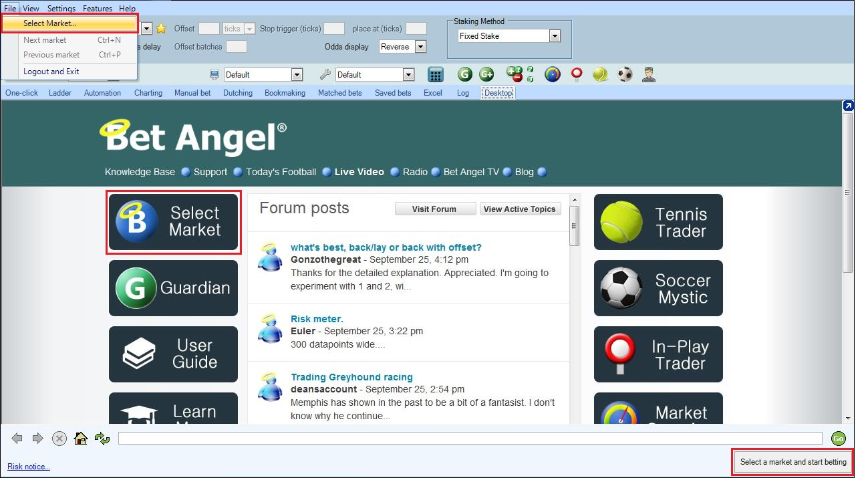The width and height of the screenshot is (868, 478).
Task: Open forum post 'Risk meter.'
Action: (317, 319)
